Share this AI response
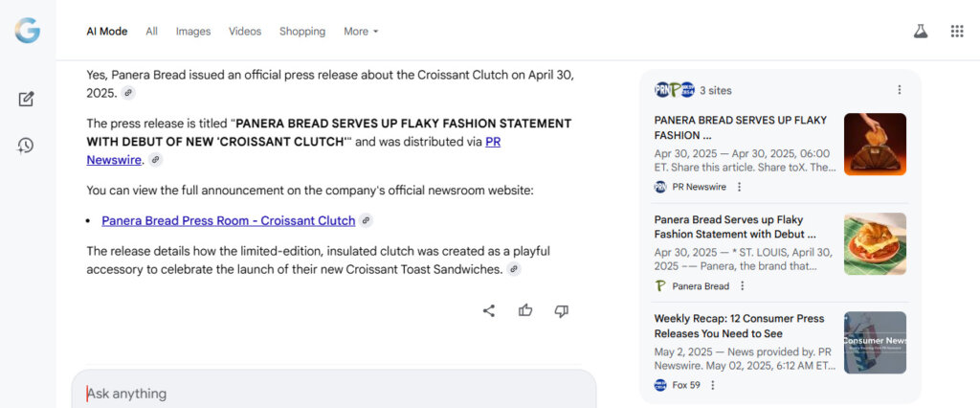 [x=489, y=310]
